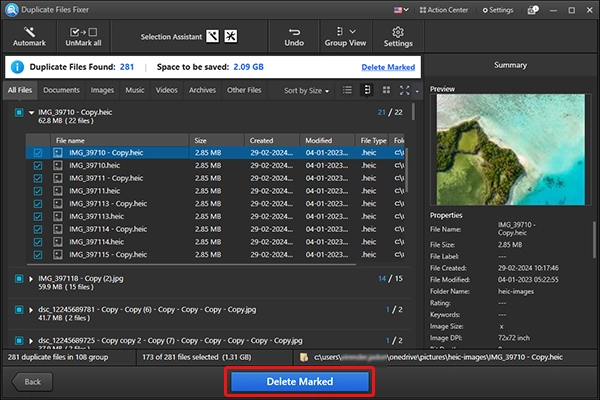This screenshot has height=400, width=600.
Task: Click the Properties panel scrollbar
Action: pos(594,239)
